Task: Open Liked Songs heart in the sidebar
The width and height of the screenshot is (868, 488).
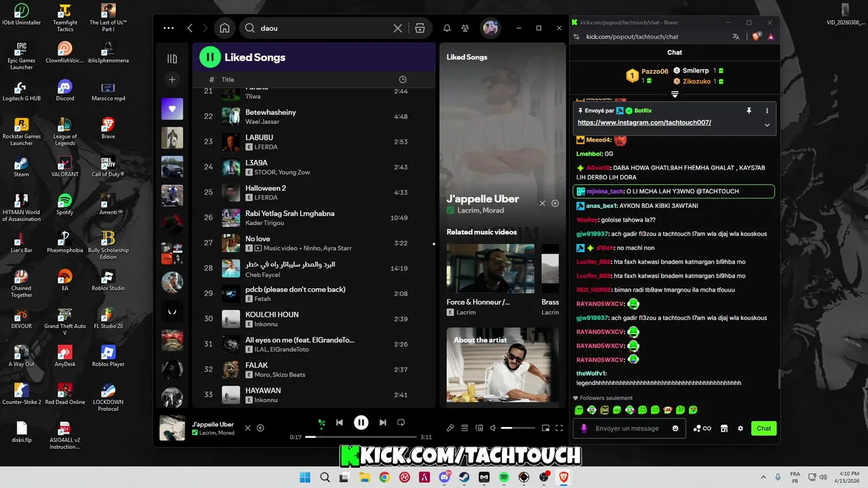Action: click(x=172, y=108)
